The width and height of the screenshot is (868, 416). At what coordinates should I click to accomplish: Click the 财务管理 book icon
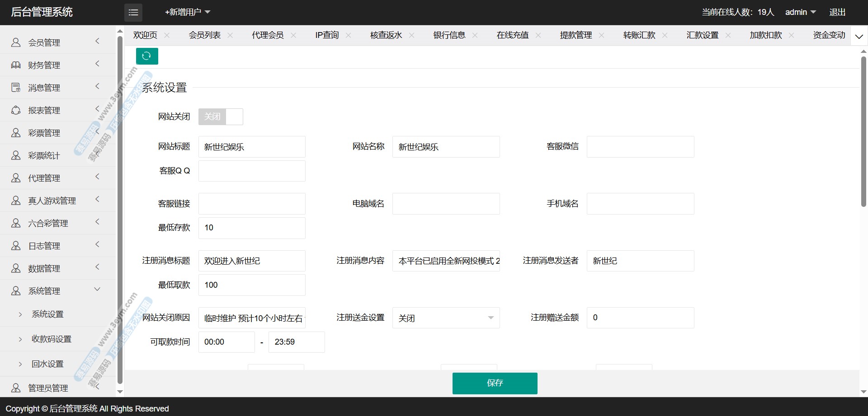point(16,65)
